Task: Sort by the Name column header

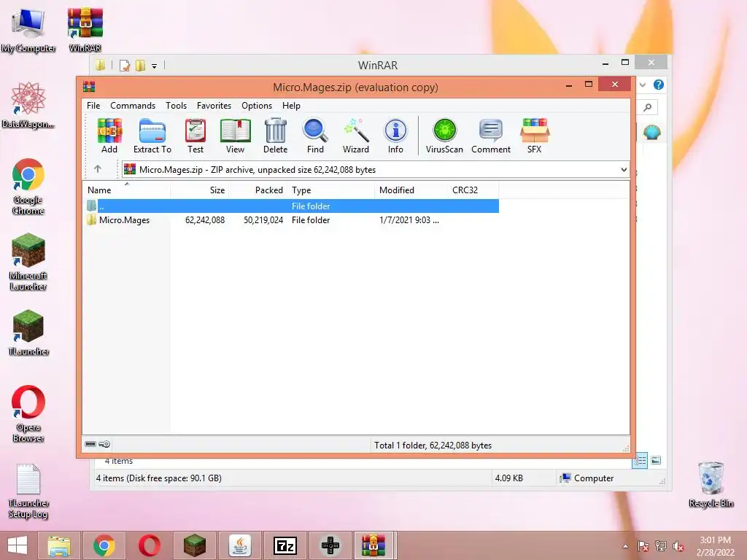Action: coord(126,190)
